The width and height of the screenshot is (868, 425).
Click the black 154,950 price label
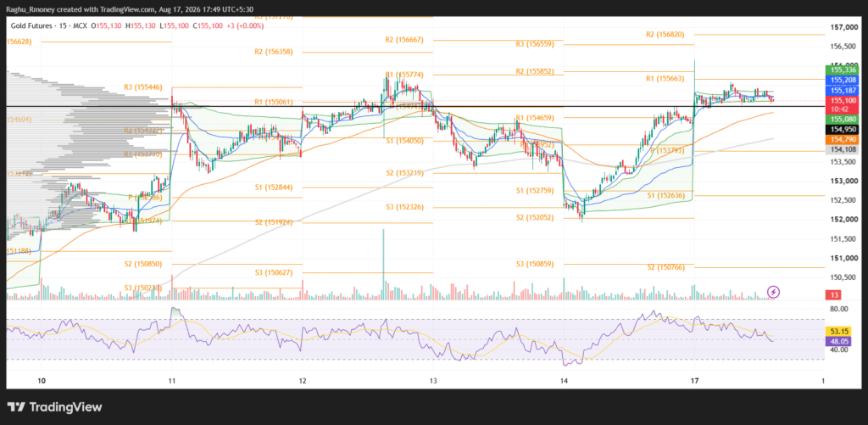[x=841, y=129]
